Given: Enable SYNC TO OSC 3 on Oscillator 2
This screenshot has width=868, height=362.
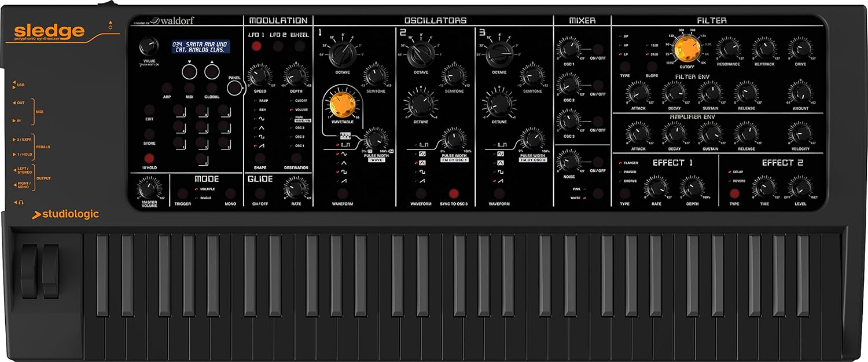Looking at the screenshot, I should pyautogui.click(x=453, y=193).
